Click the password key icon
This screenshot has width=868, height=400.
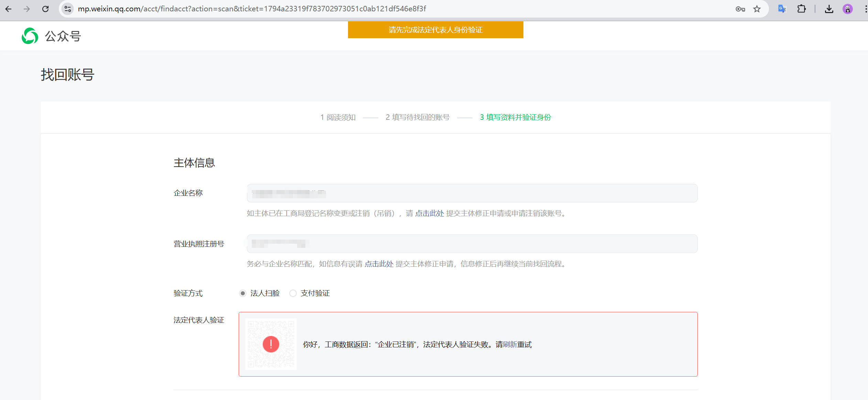tap(740, 9)
